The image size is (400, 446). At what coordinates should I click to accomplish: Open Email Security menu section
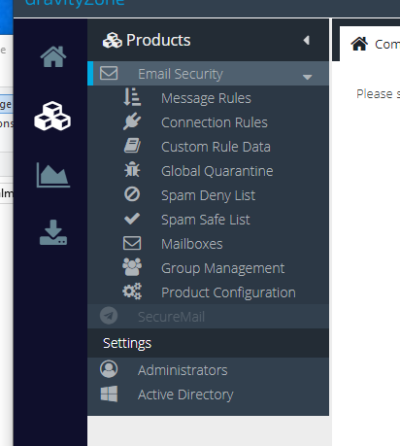(x=208, y=73)
